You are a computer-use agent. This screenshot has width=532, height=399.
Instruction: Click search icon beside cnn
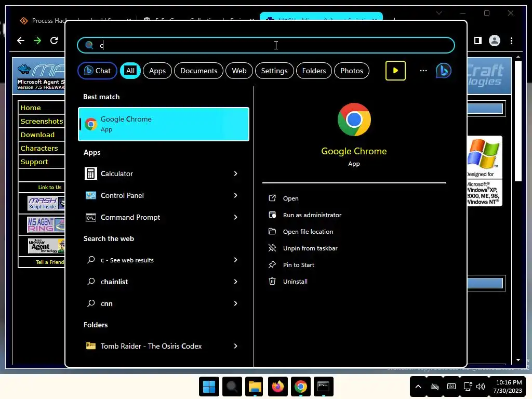tap(90, 303)
